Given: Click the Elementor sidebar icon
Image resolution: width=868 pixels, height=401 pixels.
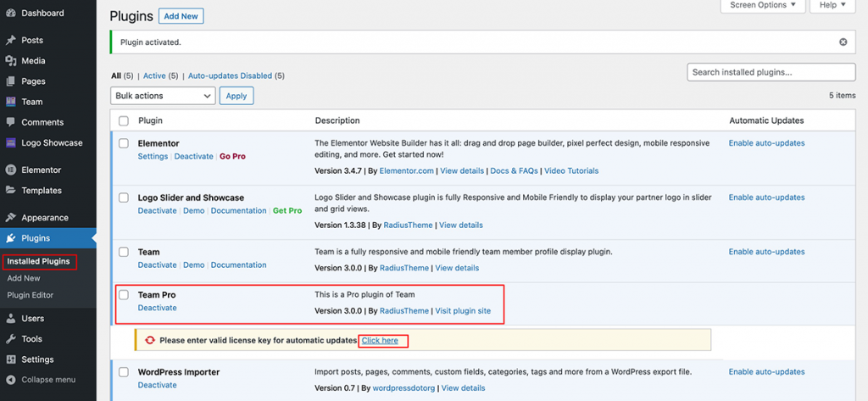Looking at the screenshot, I should 10,170.
